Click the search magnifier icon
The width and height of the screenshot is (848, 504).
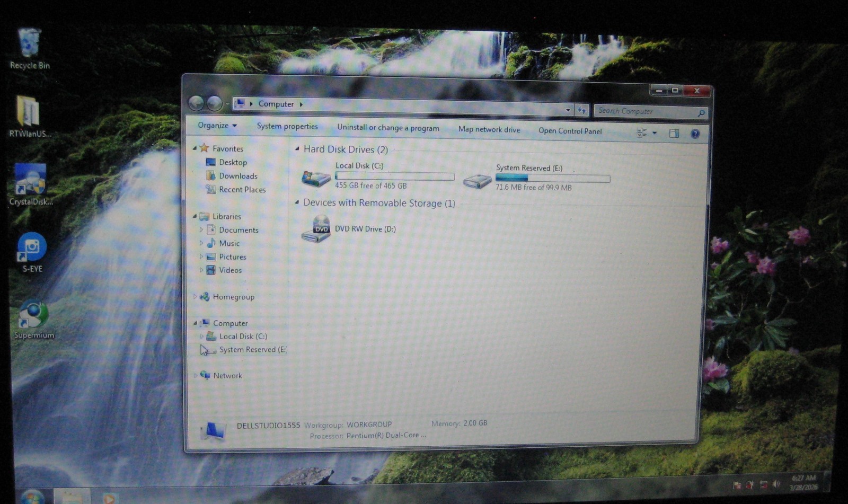(701, 113)
